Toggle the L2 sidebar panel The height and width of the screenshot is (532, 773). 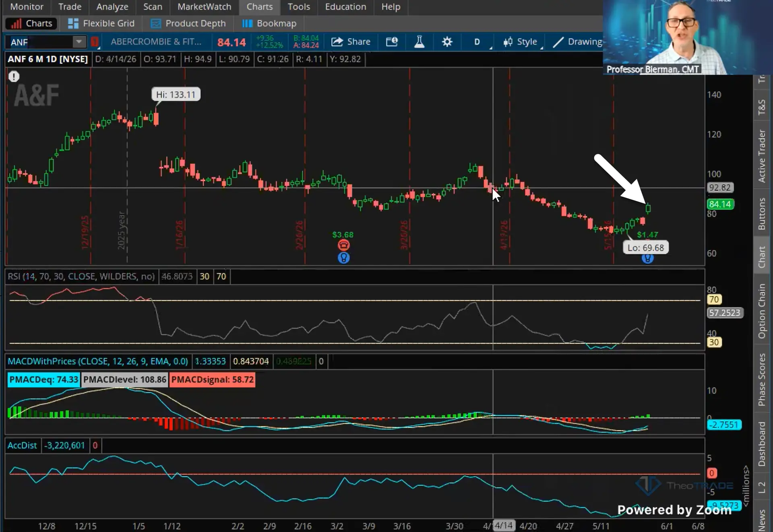761,488
